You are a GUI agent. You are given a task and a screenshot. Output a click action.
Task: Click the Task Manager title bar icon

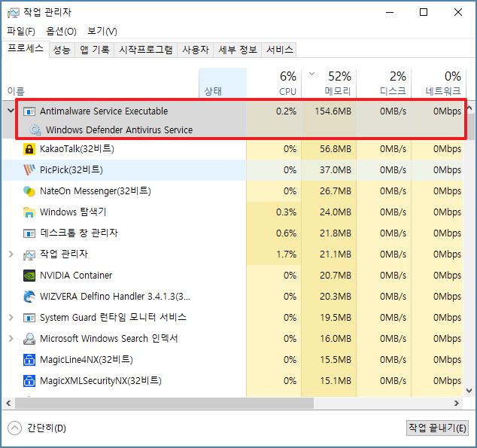(x=14, y=13)
